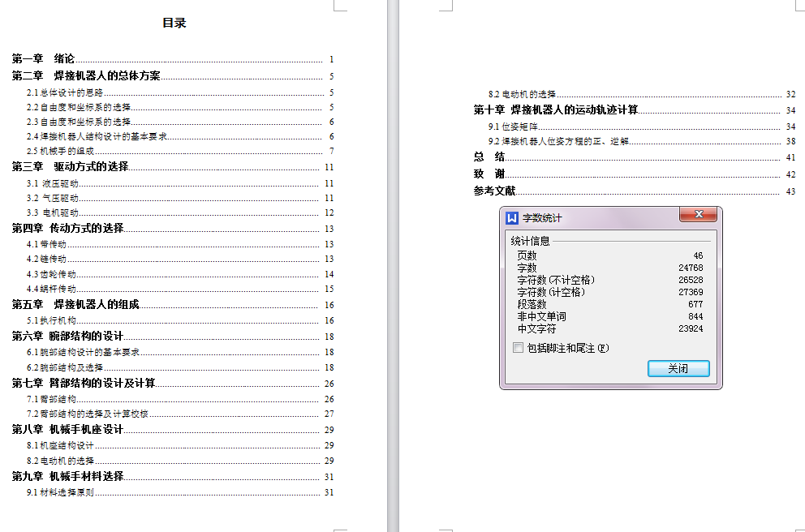Image resolution: width=805 pixels, height=532 pixels.
Task: Go to 7.2臂部结构的选择及计算校核 entry
Action: 180,414
